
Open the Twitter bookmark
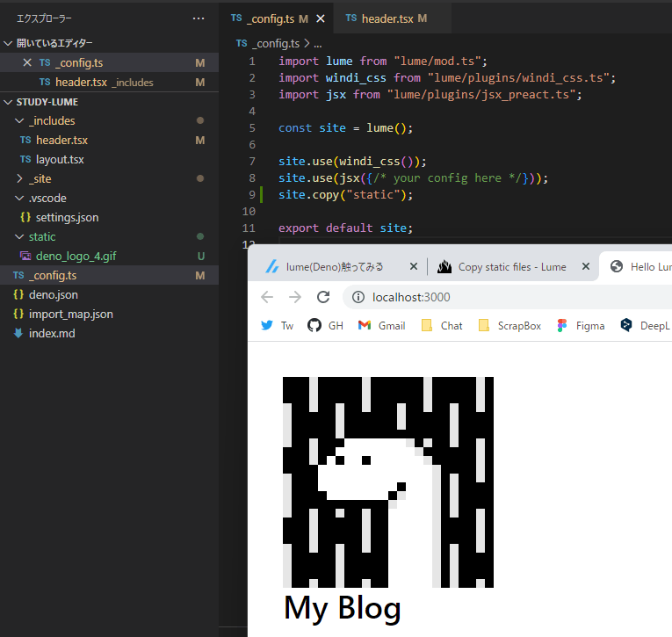tap(277, 326)
